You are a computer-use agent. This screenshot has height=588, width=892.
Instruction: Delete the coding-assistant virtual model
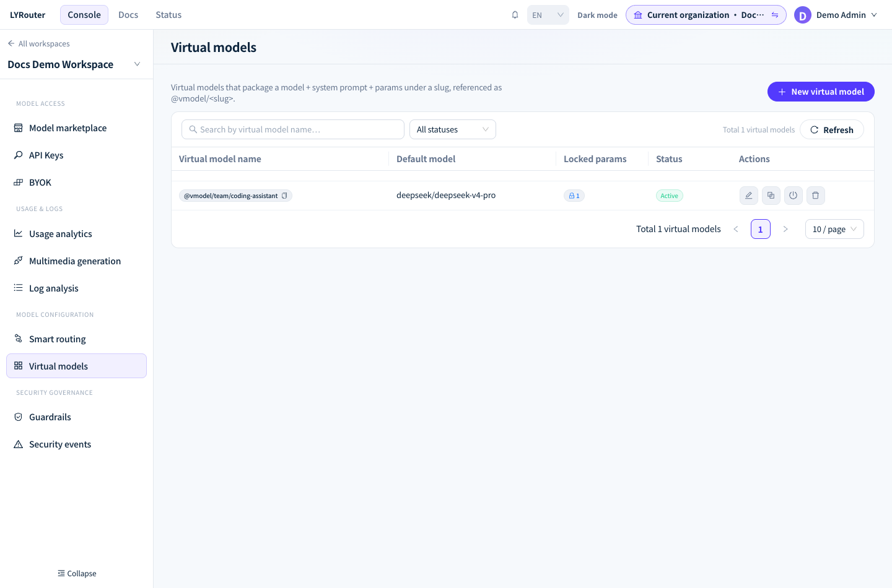[x=816, y=196]
